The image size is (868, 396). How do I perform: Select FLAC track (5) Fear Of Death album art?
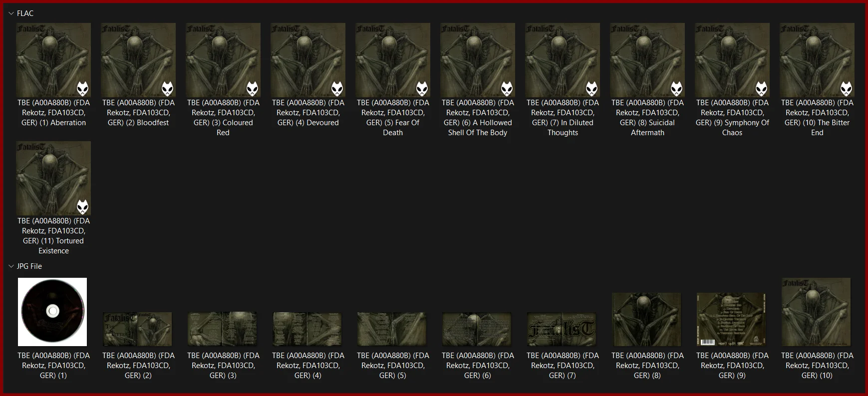pyautogui.click(x=393, y=60)
